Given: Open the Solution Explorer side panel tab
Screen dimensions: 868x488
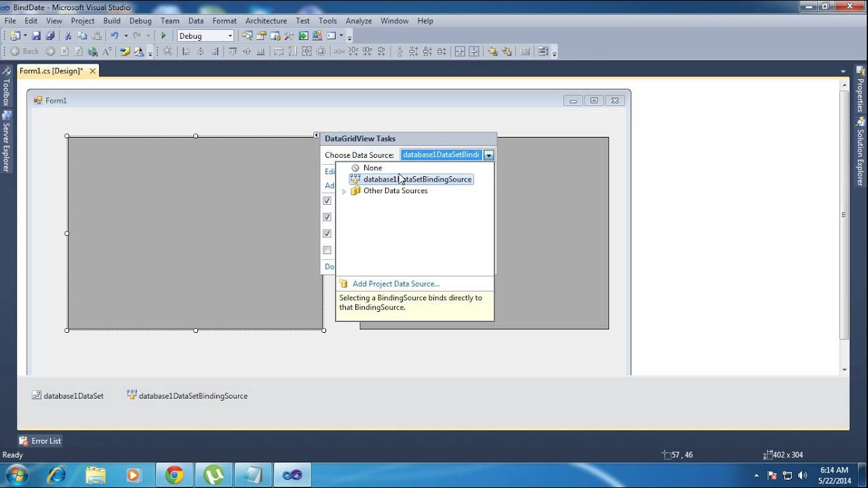Looking at the screenshot, I should (861, 152).
